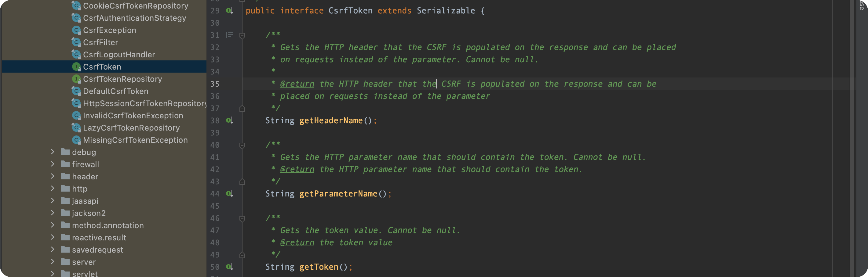
Task: Open DefaultCsrfToken file in project tree
Action: 115,91
